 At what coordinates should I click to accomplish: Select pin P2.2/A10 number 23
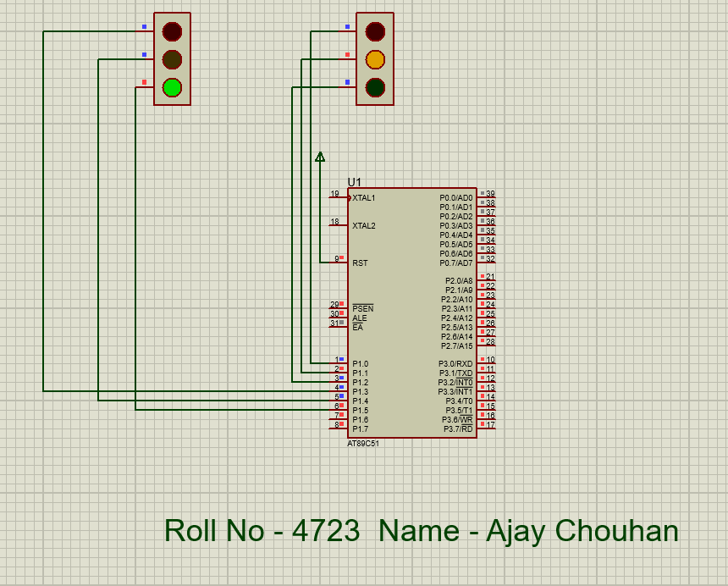tap(487, 298)
